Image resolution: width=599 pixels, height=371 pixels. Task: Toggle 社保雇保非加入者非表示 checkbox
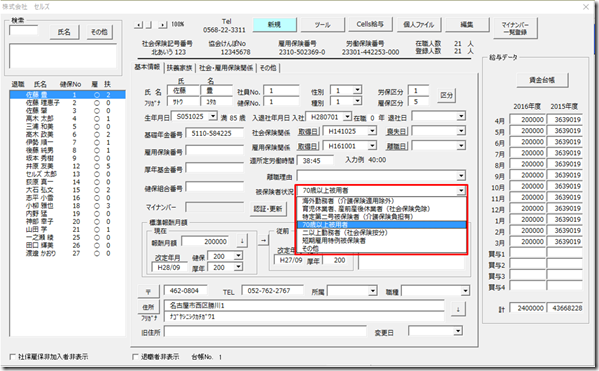tap(12, 357)
